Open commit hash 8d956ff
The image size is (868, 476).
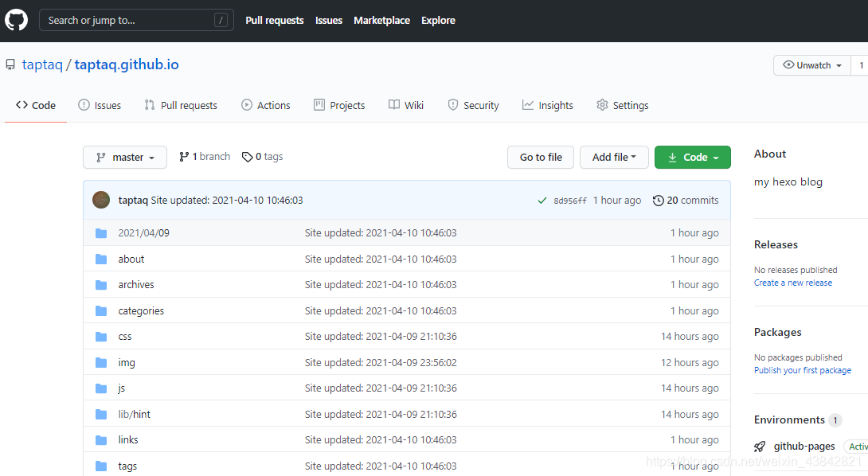[570, 201]
